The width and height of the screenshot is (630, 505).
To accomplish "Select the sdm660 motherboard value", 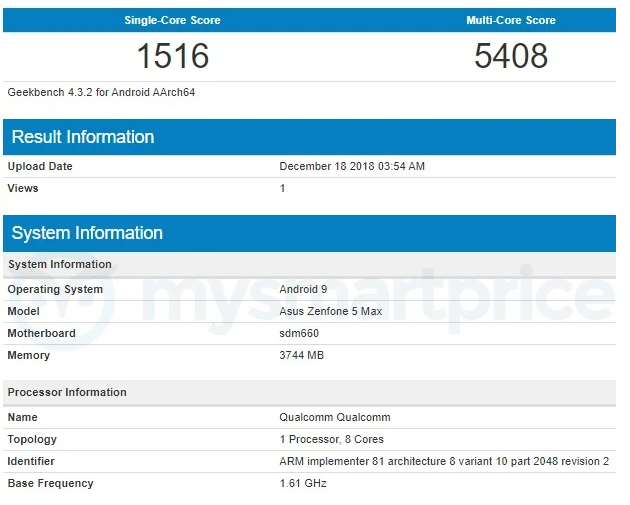I will click(x=299, y=333).
